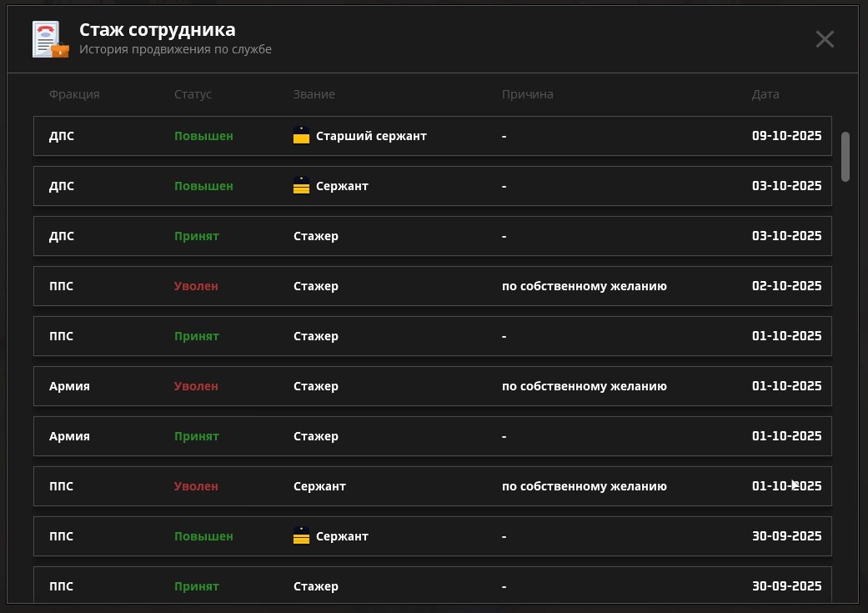Click the Сержант rank icon in the ДПС row
This screenshot has height=613, width=868.
coord(301,186)
